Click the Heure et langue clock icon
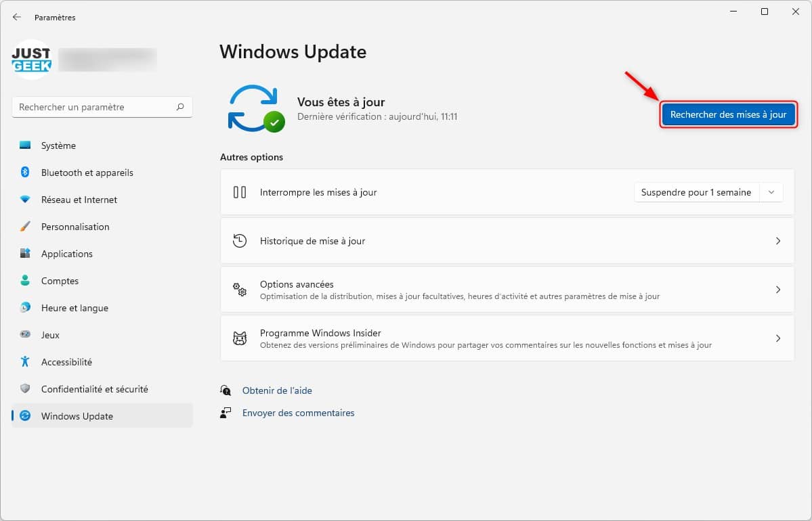The image size is (812, 521). click(25, 307)
